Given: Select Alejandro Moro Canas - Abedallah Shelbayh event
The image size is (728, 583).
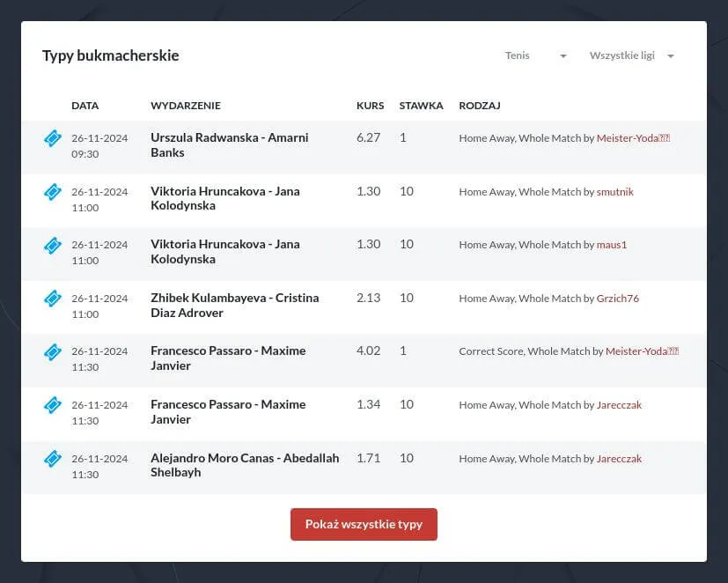Looking at the screenshot, I should point(244,465).
